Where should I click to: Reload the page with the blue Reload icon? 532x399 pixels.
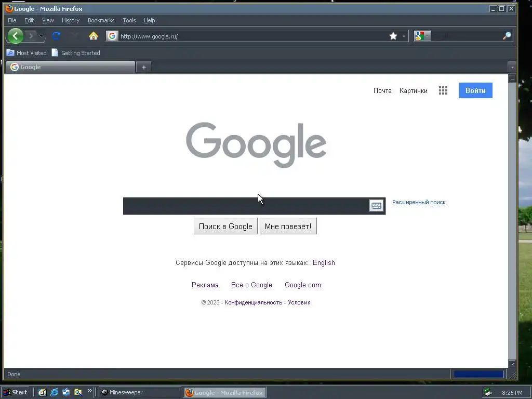click(x=56, y=36)
